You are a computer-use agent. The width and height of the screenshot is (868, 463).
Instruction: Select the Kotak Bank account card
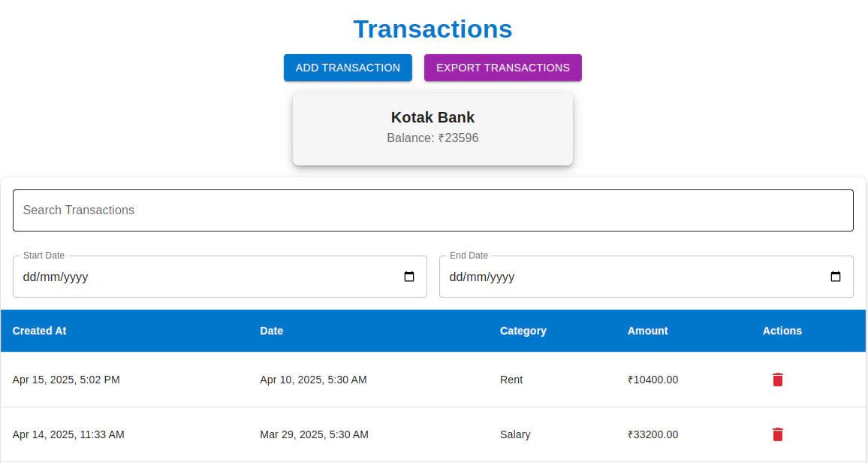433,129
